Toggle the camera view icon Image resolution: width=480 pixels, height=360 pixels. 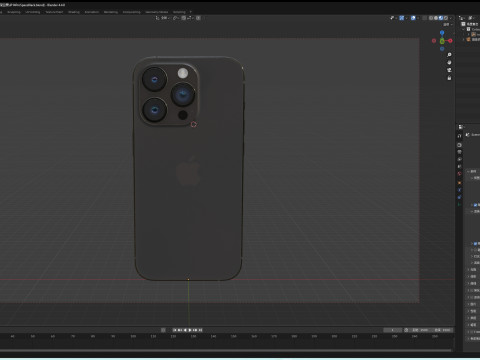[449, 70]
